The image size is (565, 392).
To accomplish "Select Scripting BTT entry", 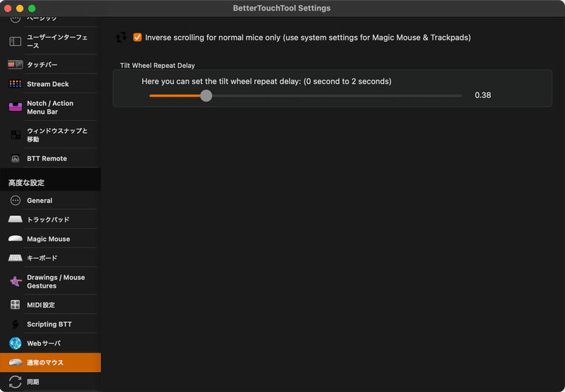I will [x=50, y=324].
